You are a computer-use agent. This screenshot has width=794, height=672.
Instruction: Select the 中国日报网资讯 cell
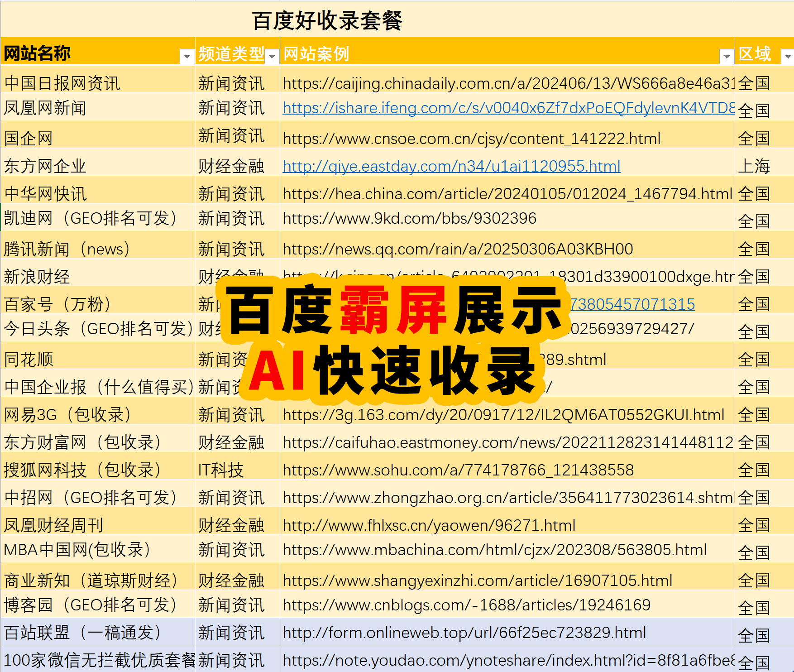click(62, 83)
